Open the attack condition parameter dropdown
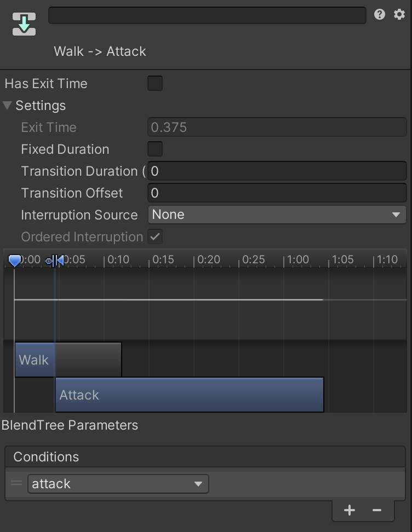The image size is (412, 532). click(x=118, y=484)
